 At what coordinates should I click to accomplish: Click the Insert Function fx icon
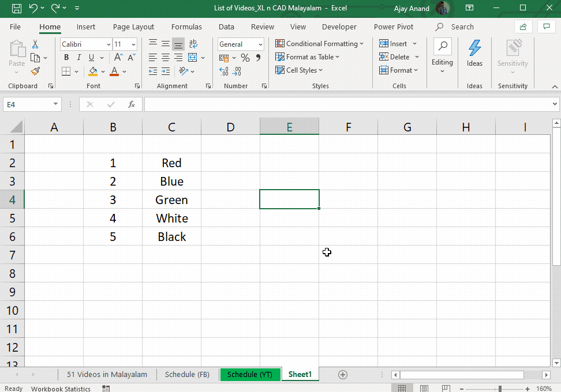point(132,104)
